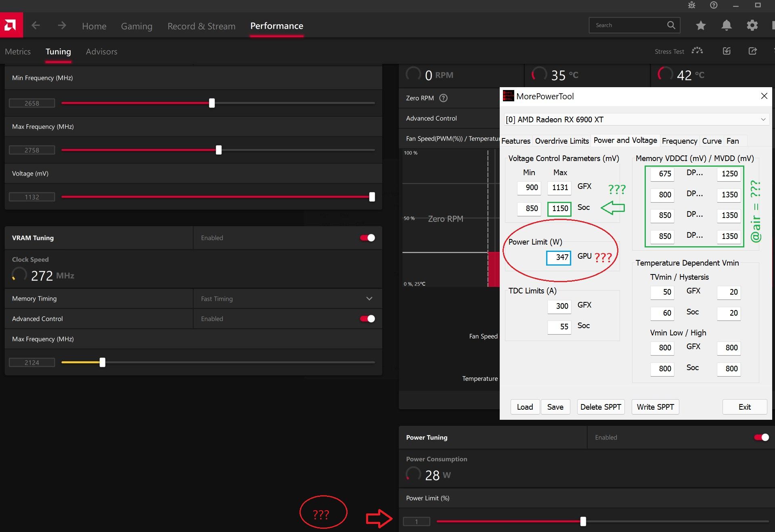Open the Memory Timing dropdown

coord(287,299)
